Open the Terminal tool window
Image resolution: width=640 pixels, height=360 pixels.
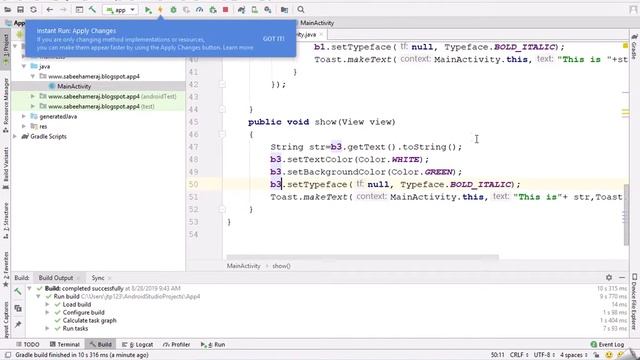[x=64, y=344]
